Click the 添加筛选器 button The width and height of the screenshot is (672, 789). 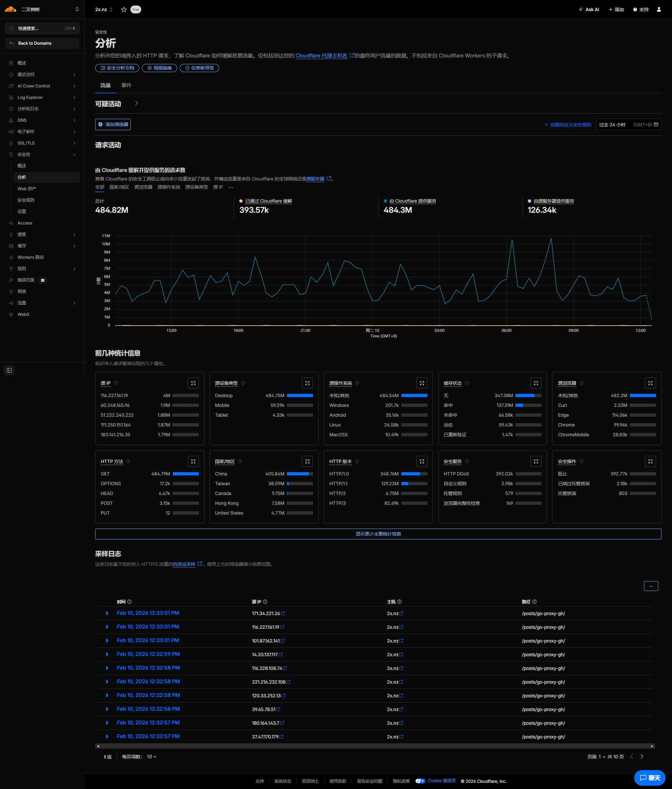(113, 125)
